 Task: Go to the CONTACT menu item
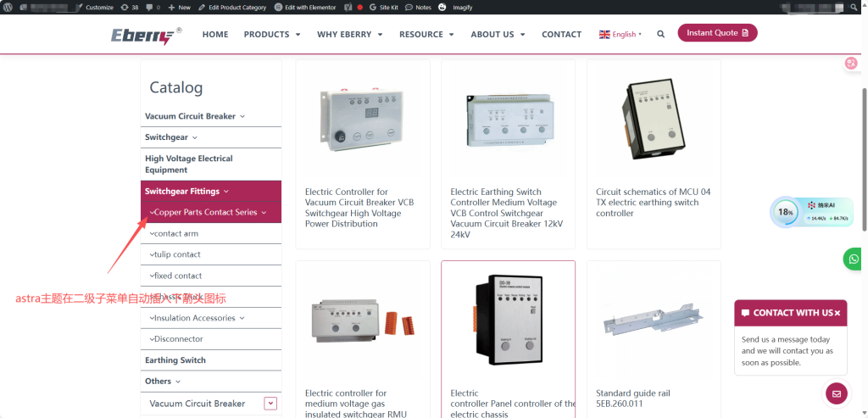click(561, 35)
